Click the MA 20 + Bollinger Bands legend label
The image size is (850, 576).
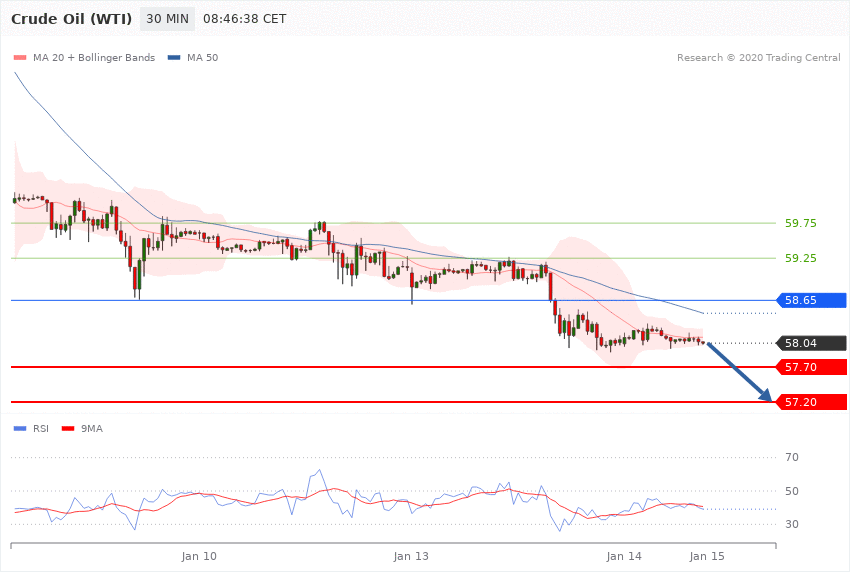[x=94, y=57]
